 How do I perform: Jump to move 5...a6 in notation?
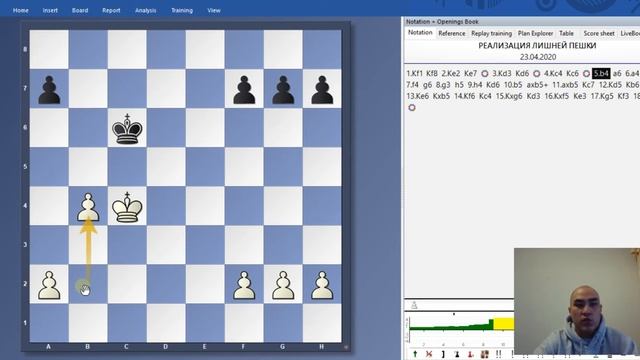click(x=617, y=73)
